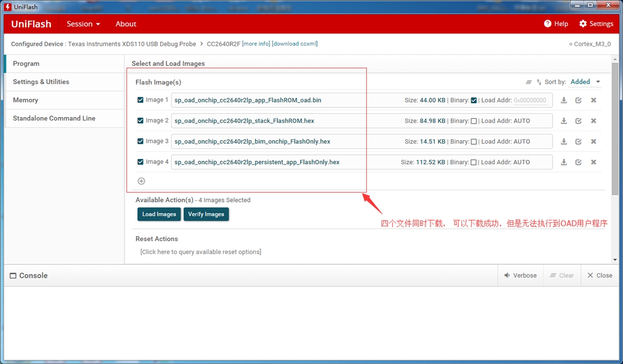Enable Binary checkbox for Image 2
Viewport: 623px width, 364px height.
[x=474, y=121]
